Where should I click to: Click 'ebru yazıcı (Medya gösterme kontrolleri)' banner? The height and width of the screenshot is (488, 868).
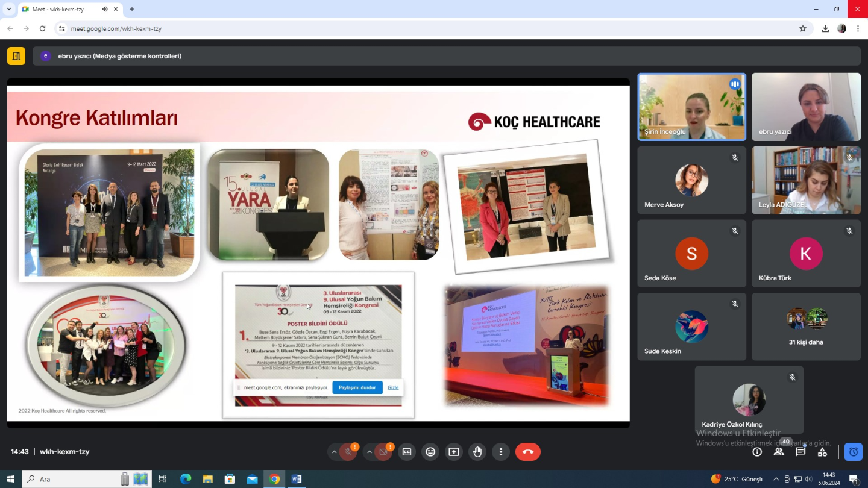pyautogui.click(x=447, y=56)
